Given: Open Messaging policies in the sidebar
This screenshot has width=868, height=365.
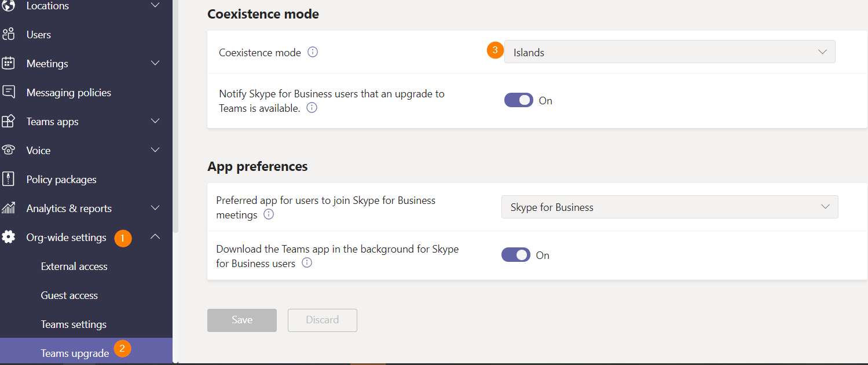Looking at the screenshot, I should click(86, 93).
